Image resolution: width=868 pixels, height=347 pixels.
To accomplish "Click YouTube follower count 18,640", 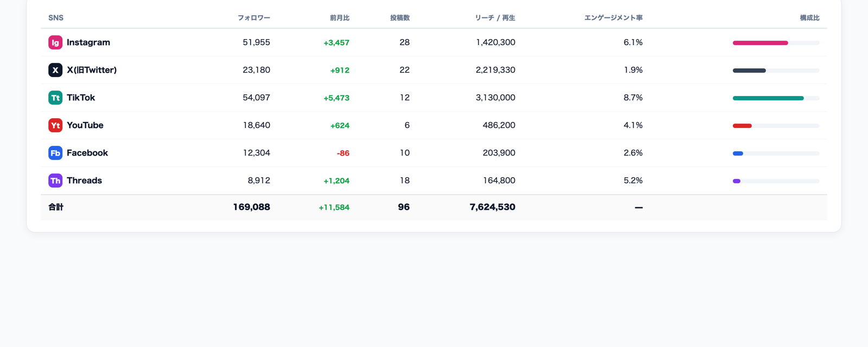I will (257, 125).
